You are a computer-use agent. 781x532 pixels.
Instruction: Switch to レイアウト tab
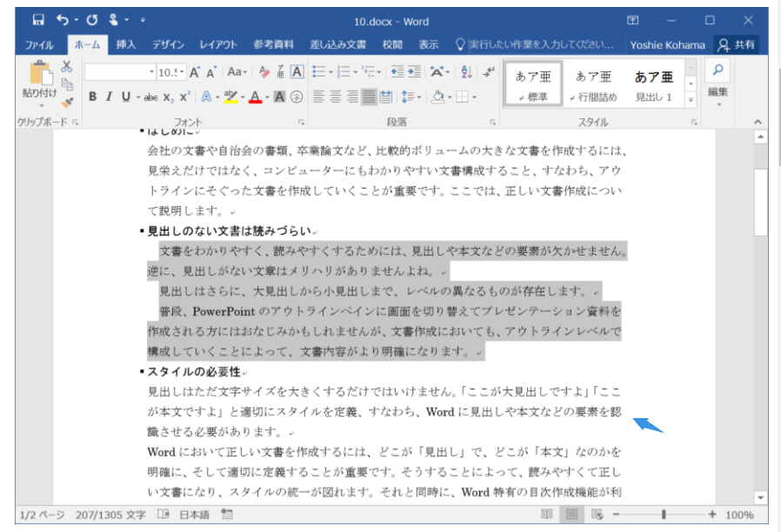[218, 44]
